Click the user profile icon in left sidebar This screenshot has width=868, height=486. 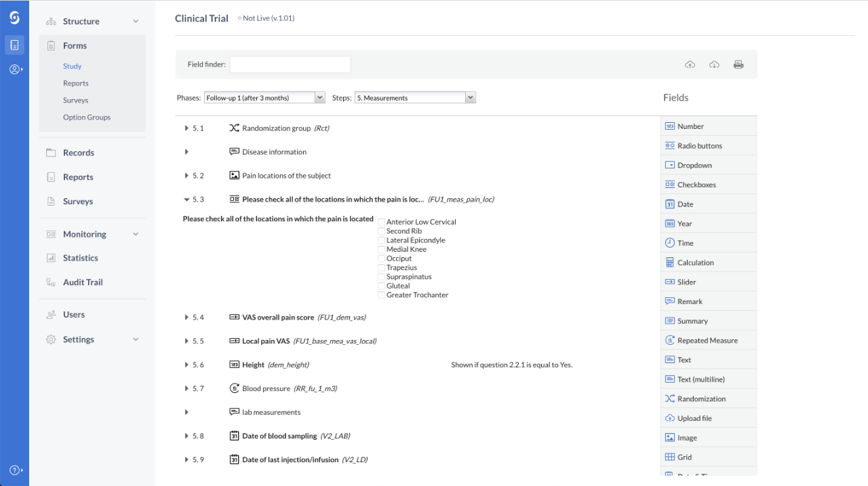click(x=15, y=69)
